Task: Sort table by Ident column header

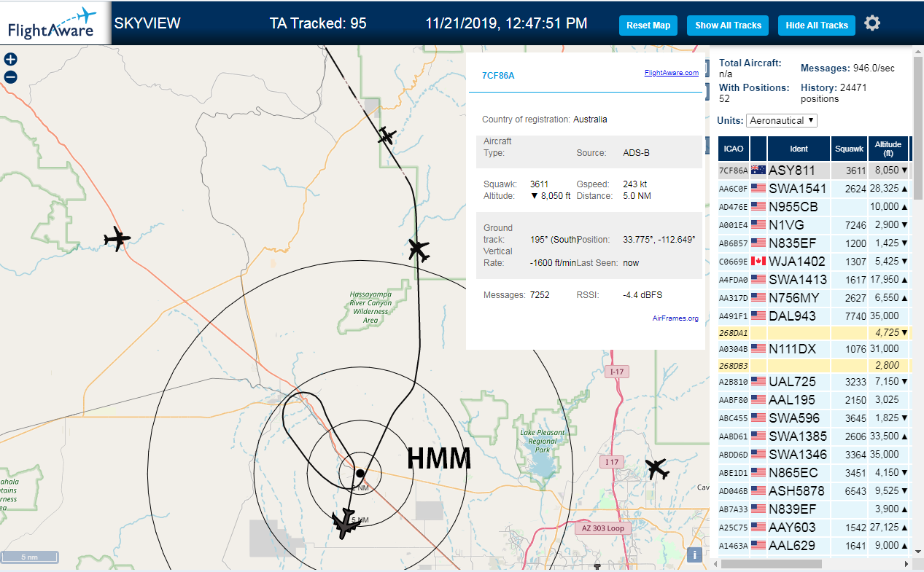Action: 799,149
